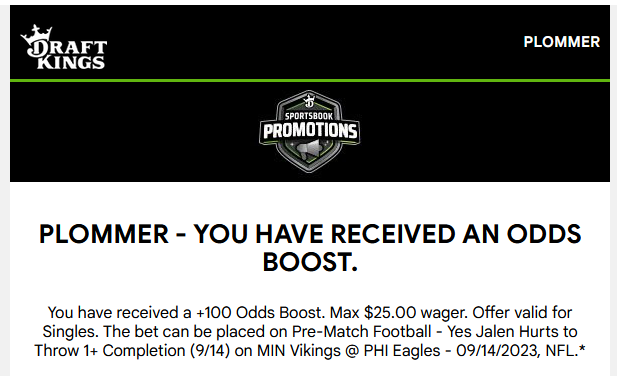Click the word BOOST. in headline
617x376 pixels.
click(x=310, y=262)
